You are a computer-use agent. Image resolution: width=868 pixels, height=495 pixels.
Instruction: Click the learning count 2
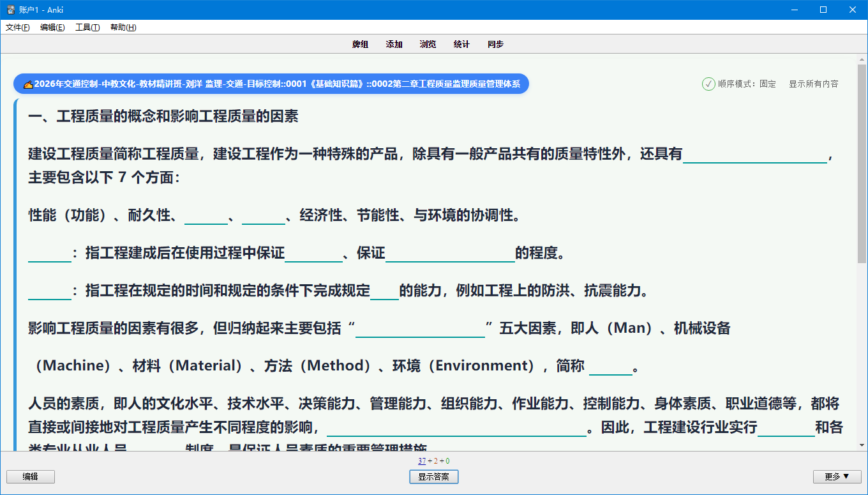(436, 461)
